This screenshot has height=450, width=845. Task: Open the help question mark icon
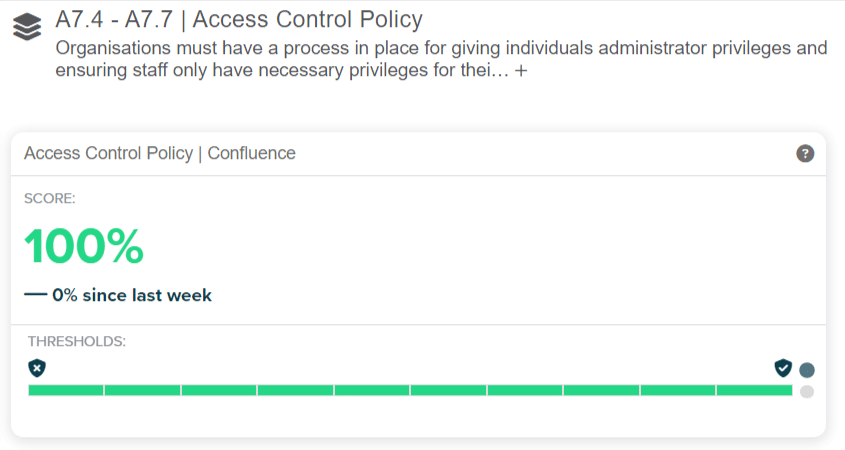coord(805,153)
